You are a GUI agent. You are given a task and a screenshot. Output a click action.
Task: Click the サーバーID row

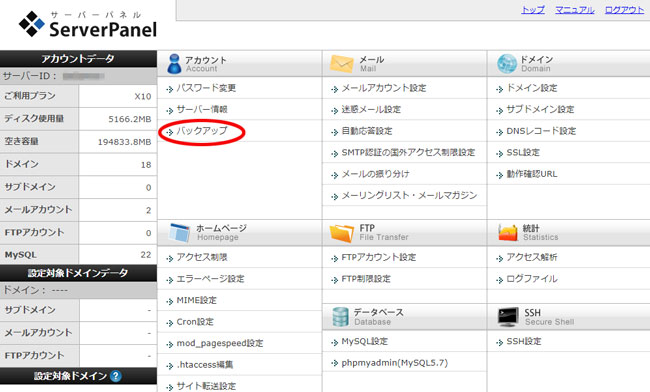[x=78, y=76]
